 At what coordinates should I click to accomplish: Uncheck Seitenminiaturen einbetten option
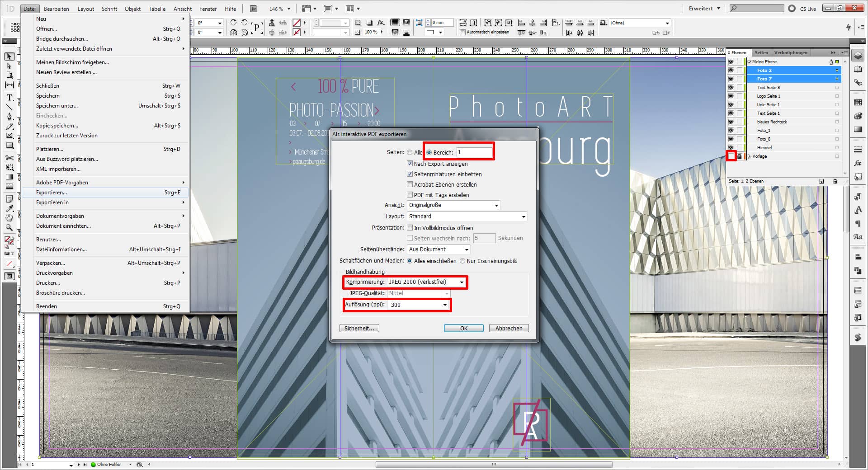pos(410,174)
